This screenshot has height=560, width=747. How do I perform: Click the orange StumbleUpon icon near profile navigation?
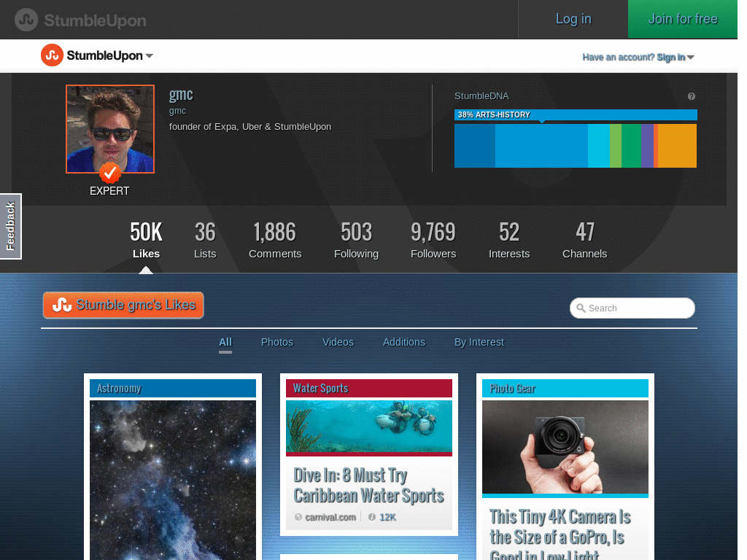point(51,55)
